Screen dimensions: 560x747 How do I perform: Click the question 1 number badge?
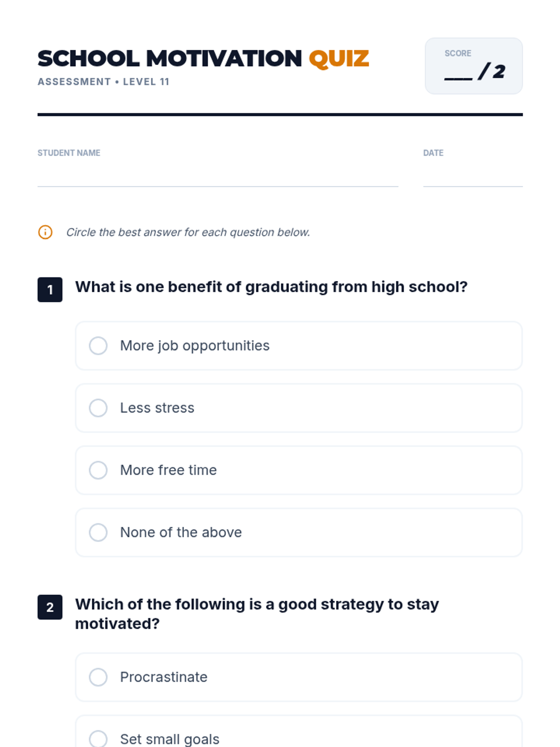coord(50,290)
